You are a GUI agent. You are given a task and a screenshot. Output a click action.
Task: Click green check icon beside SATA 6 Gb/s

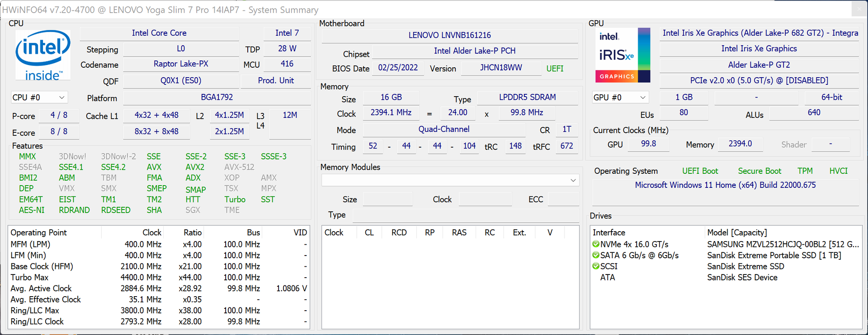pyautogui.click(x=596, y=256)
